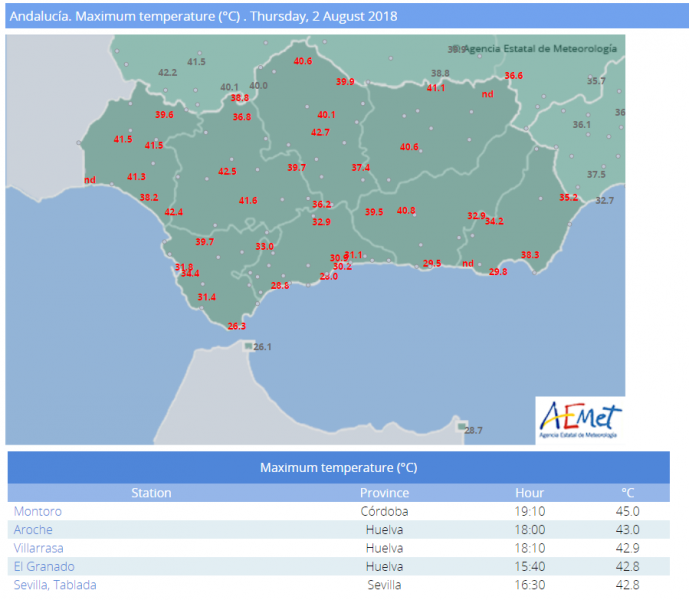Click the 39.9 temperature label on map
The image size is (689, 600).
click(x=345, y=82)
